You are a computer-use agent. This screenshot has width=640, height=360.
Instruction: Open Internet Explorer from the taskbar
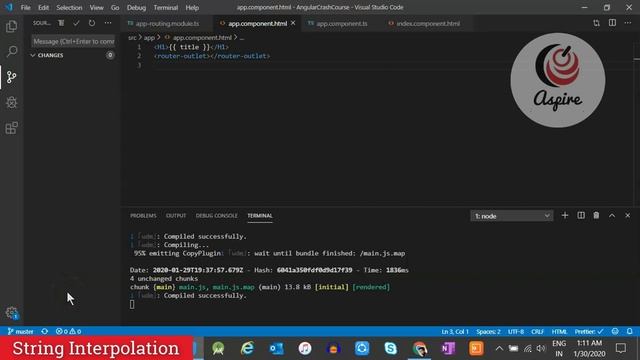click(247, 348)
